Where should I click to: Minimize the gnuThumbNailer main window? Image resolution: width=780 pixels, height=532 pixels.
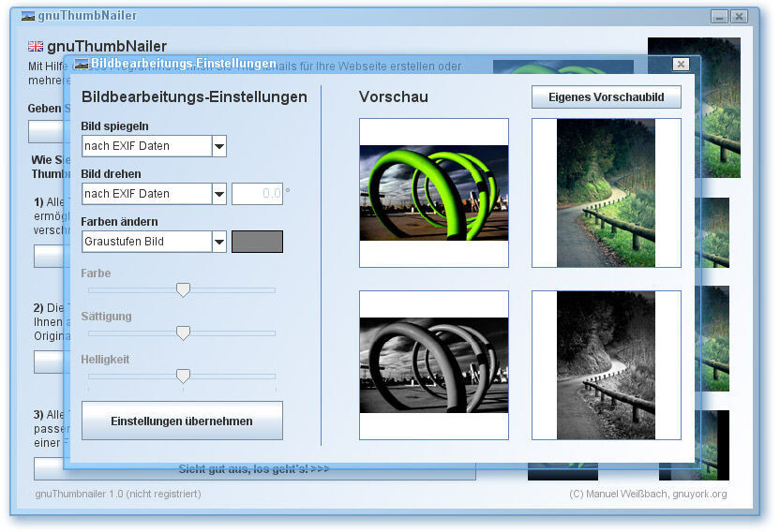719,17
